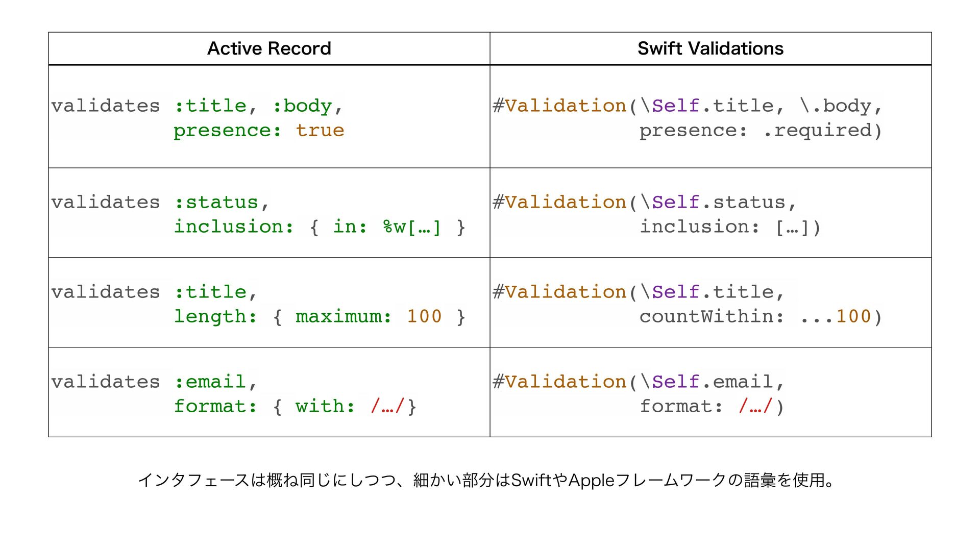The height and width of the screenshot is (551, 980).
Task: Click Swift 'inclusion: […])' code
Action: tap(730, 227)
